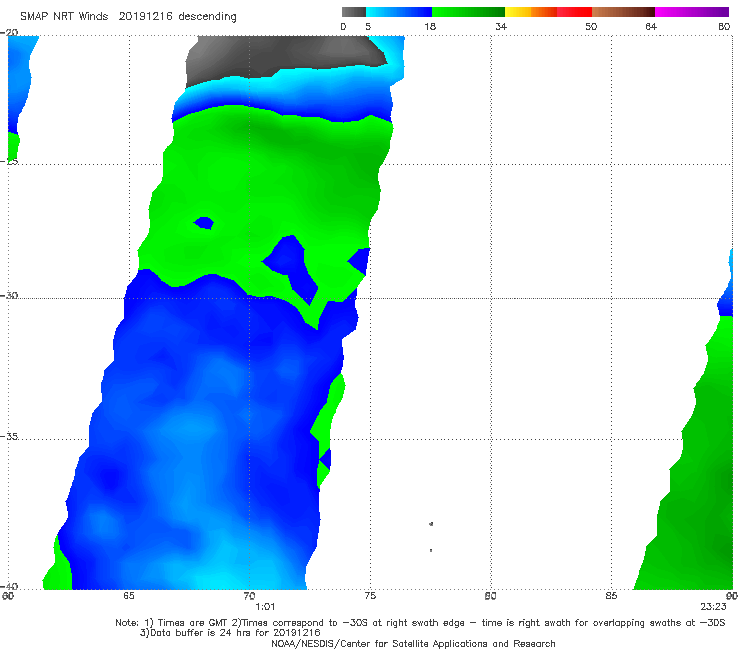Click the '50' label under the color bar
The width and height of the screenshot is (740, 650).
coord(591,27)
